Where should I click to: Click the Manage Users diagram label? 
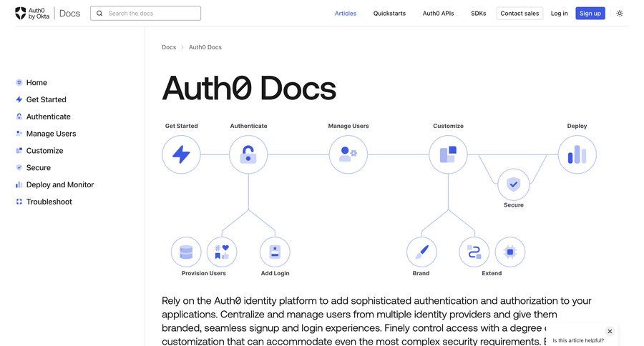click(x=348, y=126)
